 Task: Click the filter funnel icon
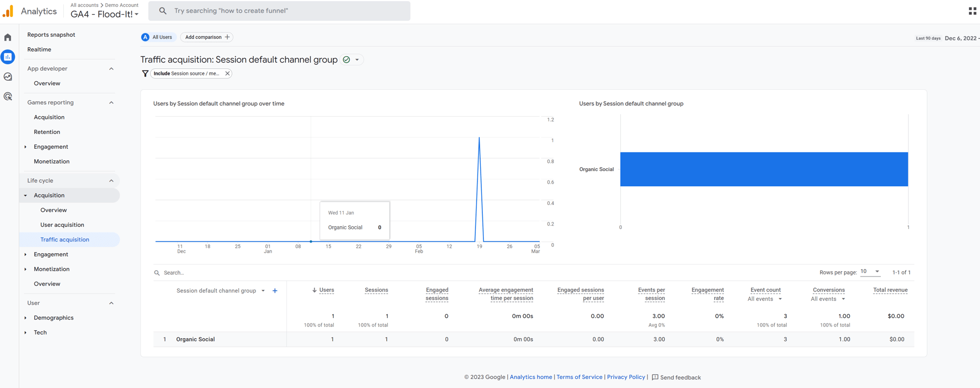pyautogui.click(x=145, y=74)
